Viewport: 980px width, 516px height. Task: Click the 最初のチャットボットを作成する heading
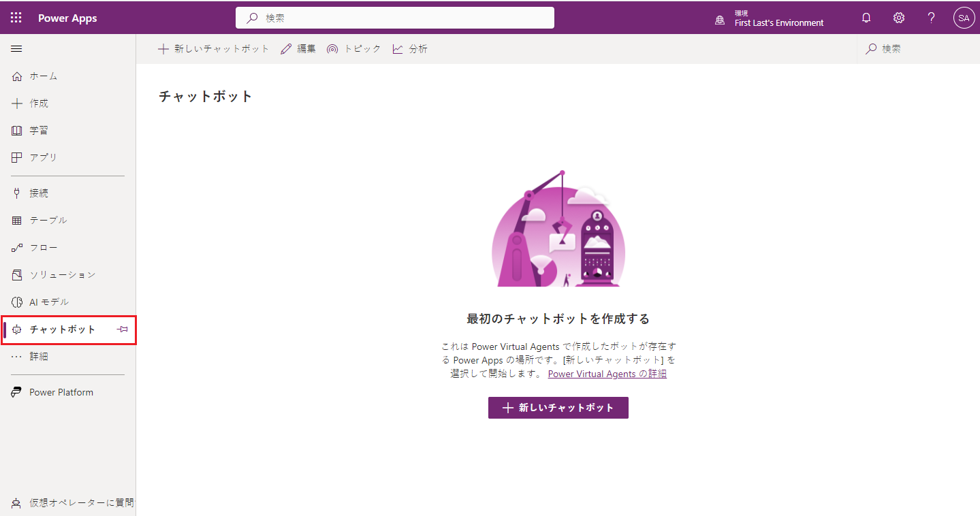pyautogui.click(x=558, y=319)
